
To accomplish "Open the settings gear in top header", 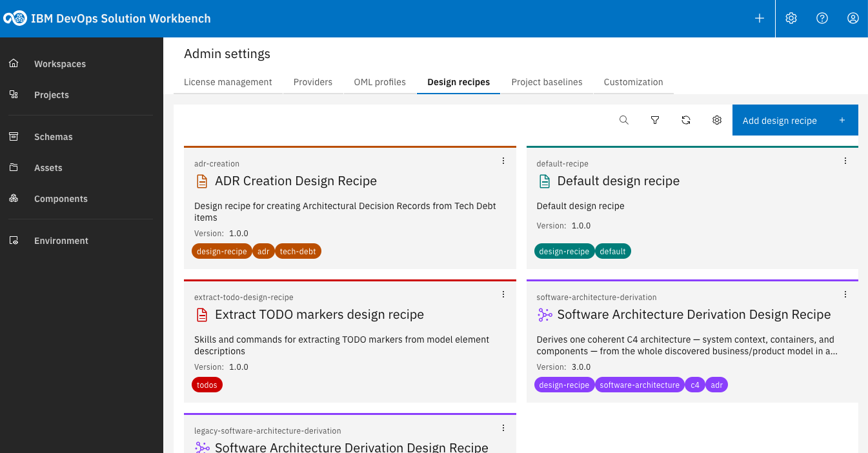I will [x=791, y=19].
